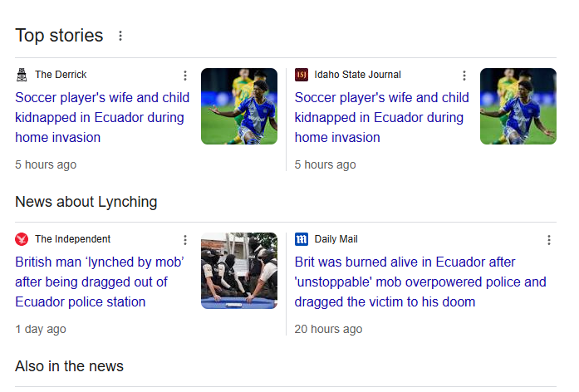Image resolution: width=579 pixels, height=392 pixels.
Task: Click the soccer thumbnail beside Idaho State Journal
Action: (518, 106)
